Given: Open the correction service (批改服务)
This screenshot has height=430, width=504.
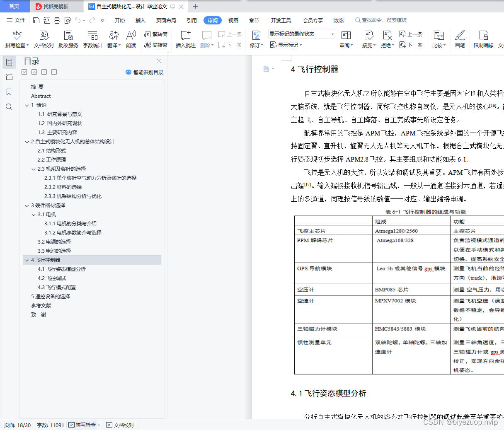Looking at the screenshot, I should [68, 39].
